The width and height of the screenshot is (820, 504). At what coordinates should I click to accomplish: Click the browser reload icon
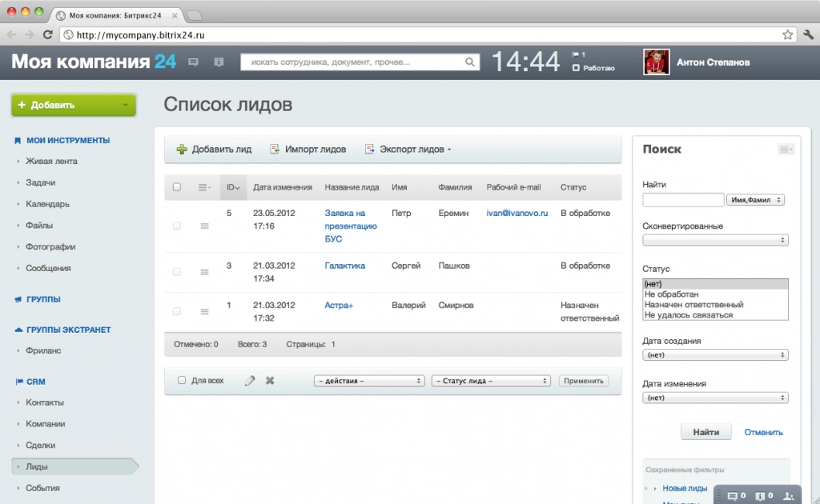point(48,34)
